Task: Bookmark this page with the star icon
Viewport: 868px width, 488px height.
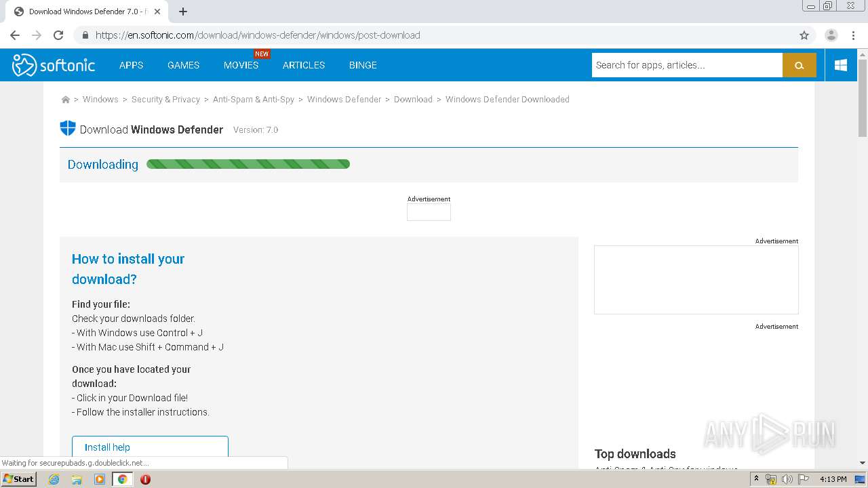Action: click(804, 35)
